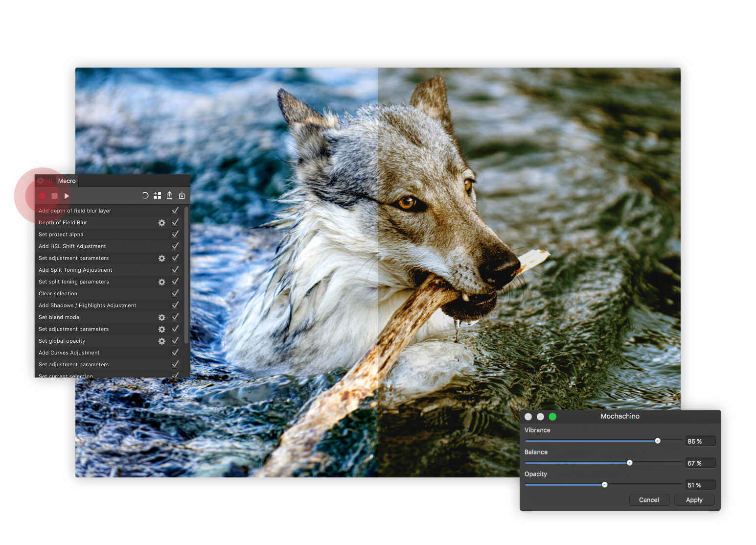
Task: Close the Macro panel with its X button
Action: [41, 181]
